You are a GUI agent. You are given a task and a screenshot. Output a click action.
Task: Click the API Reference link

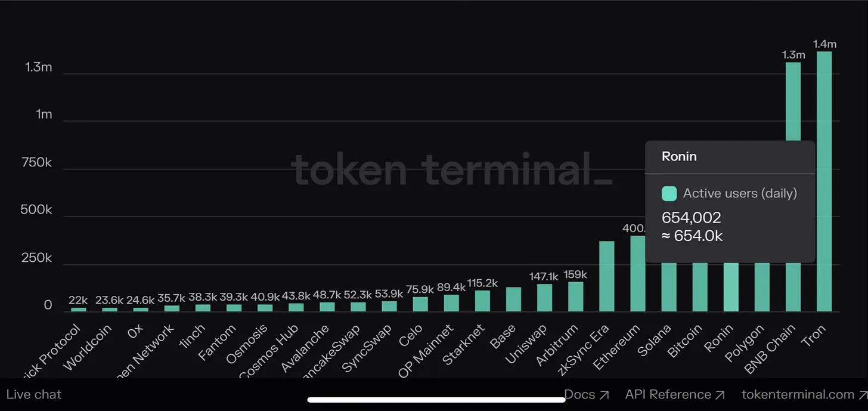coord(668,394)
